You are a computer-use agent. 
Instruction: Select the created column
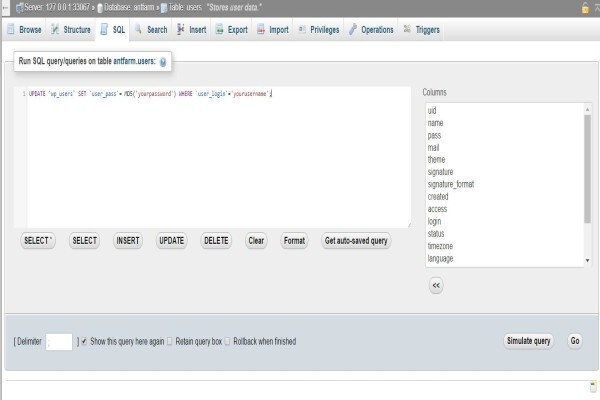505,197
